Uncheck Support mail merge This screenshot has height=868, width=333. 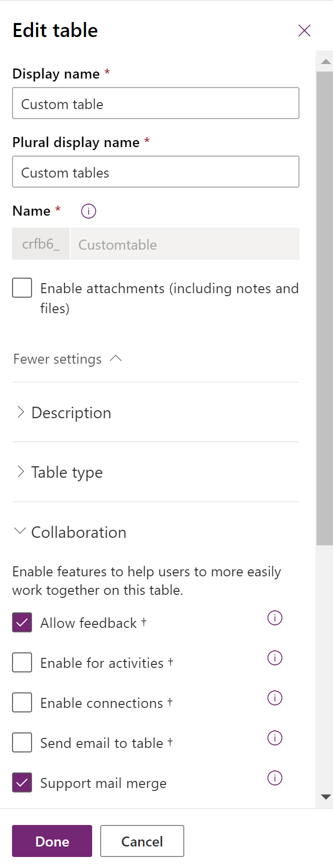22,782
